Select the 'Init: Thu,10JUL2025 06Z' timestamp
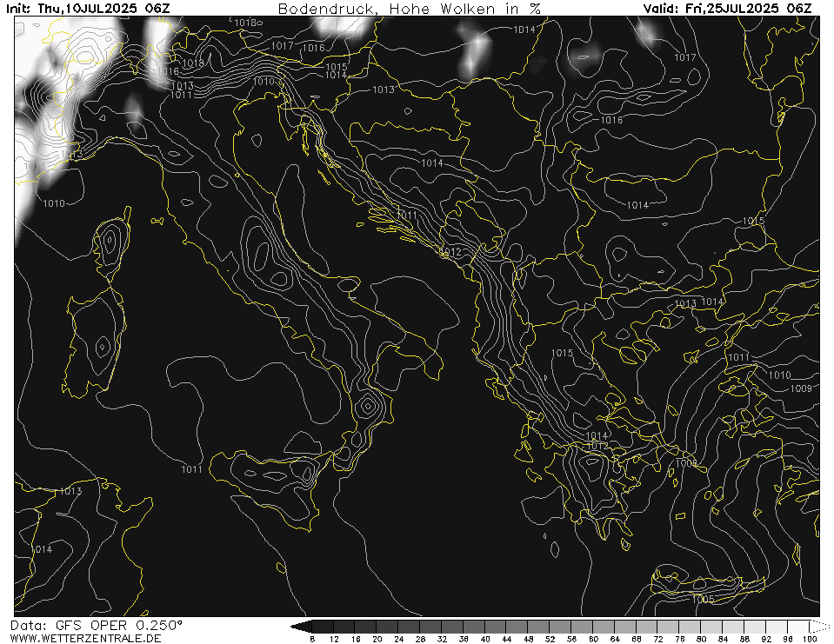This screenshot has height=644, width=834. click(89, 9)
